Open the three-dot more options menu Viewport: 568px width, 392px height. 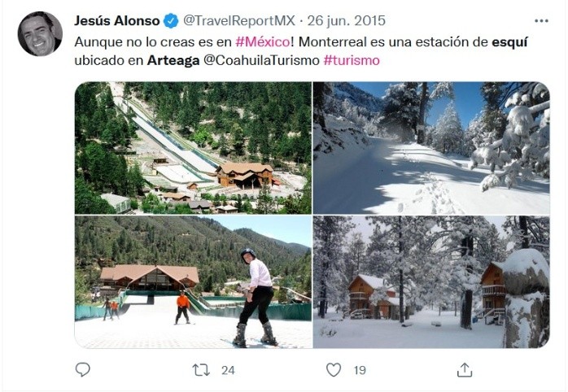(541, 21)
